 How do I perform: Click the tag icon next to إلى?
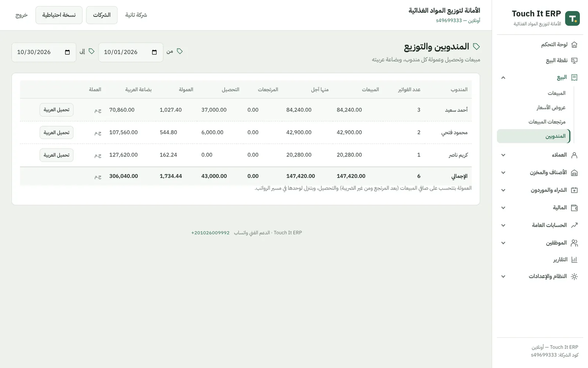click(x=92, y=51)
